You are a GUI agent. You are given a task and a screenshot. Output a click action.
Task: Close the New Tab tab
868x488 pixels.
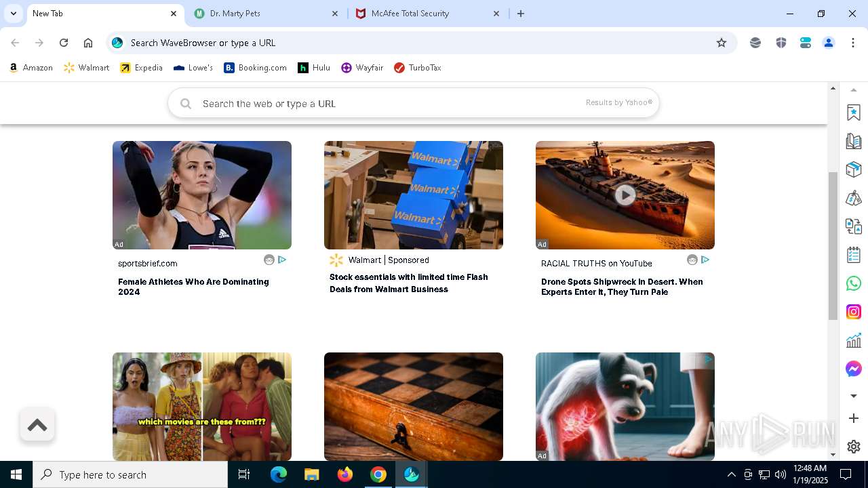174,14
